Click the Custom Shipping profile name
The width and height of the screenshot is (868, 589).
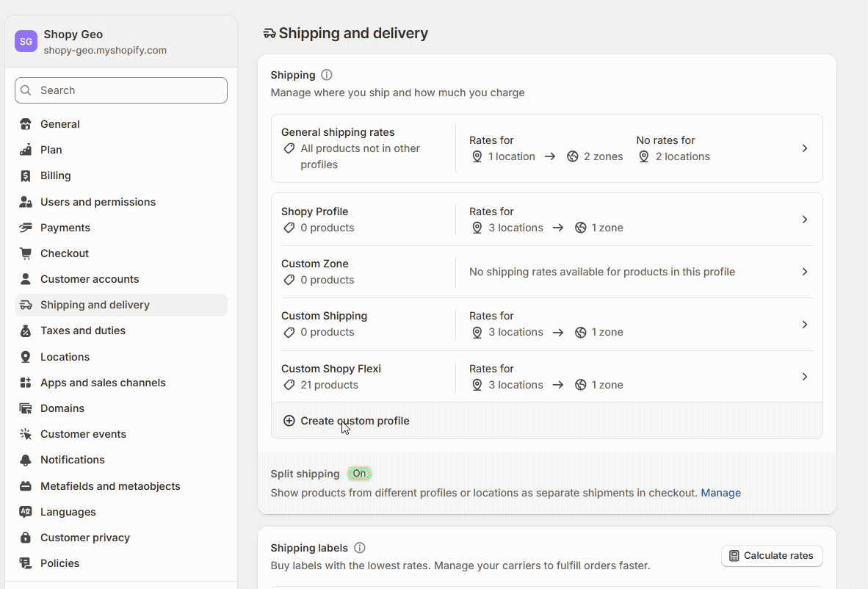point(324,316)
